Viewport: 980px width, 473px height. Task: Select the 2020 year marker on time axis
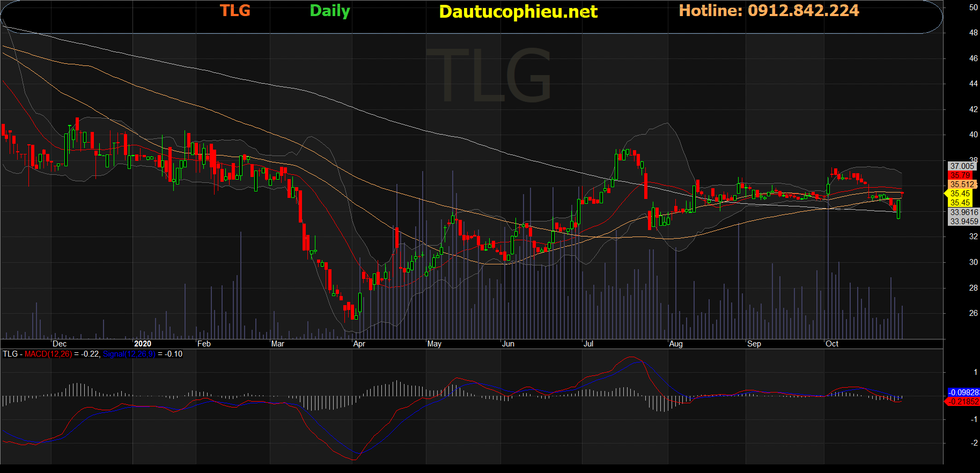coord(142,344)
